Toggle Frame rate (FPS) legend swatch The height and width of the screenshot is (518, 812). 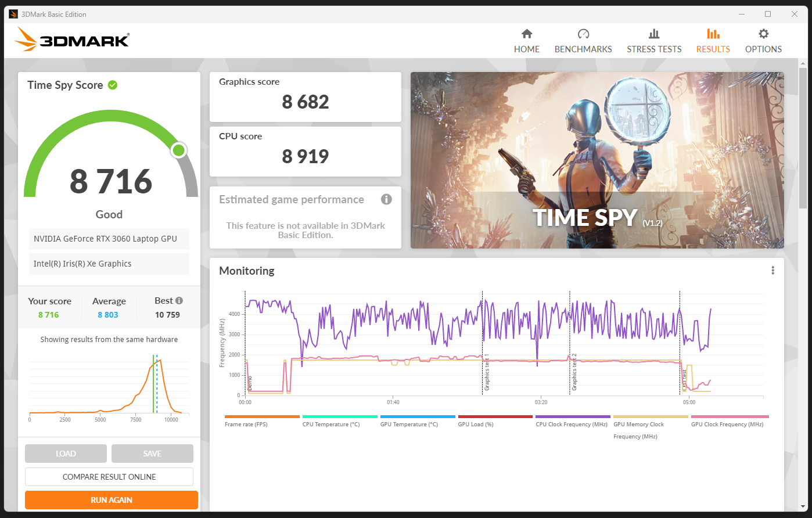262,416
